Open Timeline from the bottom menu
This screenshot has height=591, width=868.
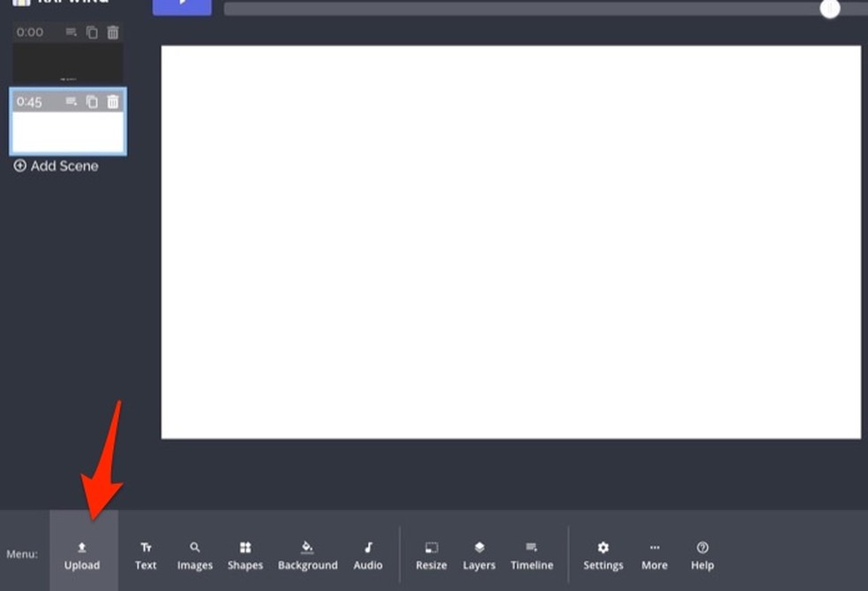click(532, 556)
